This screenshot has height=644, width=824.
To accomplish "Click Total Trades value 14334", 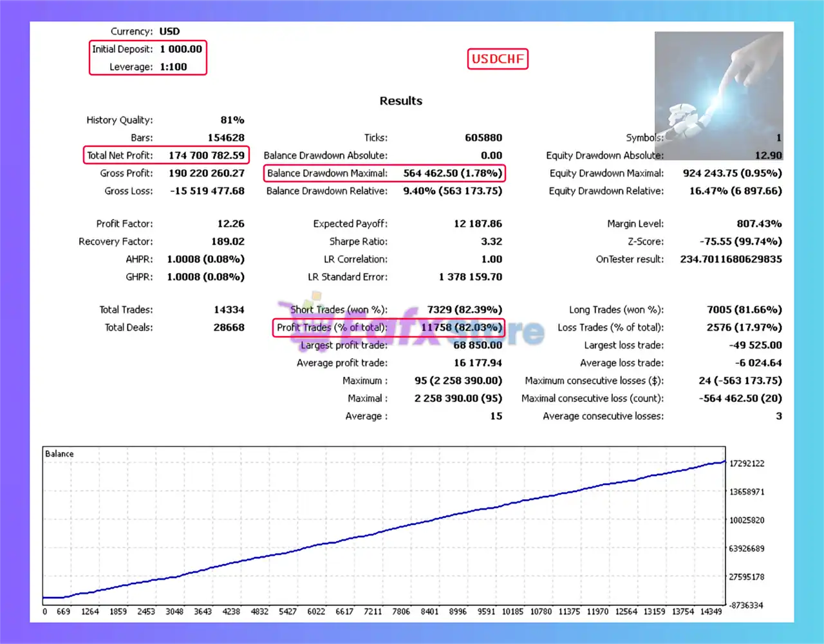I will pyautogui.click(x=229, y=309).
